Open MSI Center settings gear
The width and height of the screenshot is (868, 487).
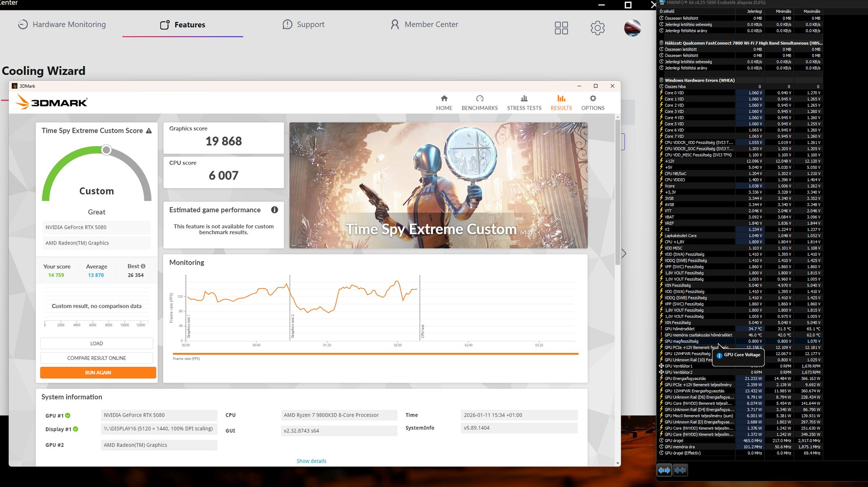click(x=597, y=28)
